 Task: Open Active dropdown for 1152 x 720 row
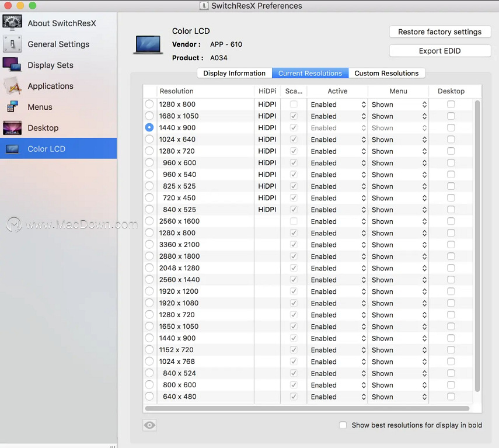[338, 350]
